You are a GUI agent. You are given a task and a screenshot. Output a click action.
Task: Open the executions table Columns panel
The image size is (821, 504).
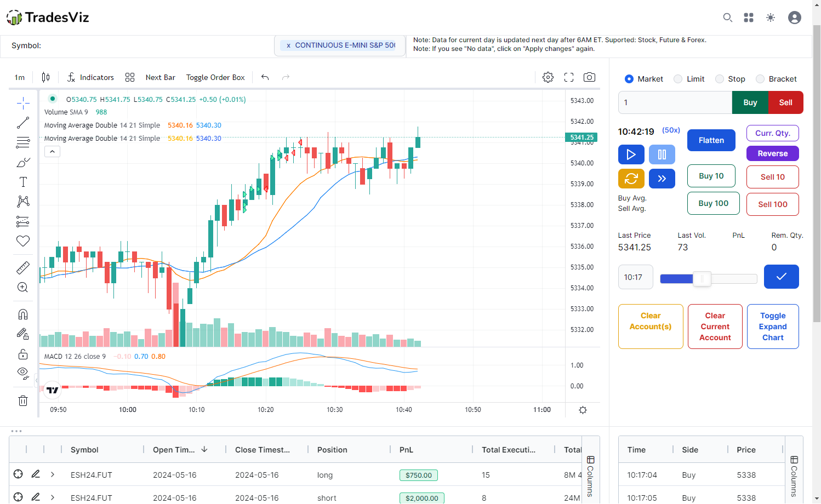pyautogui.click(x=794, y=477)
